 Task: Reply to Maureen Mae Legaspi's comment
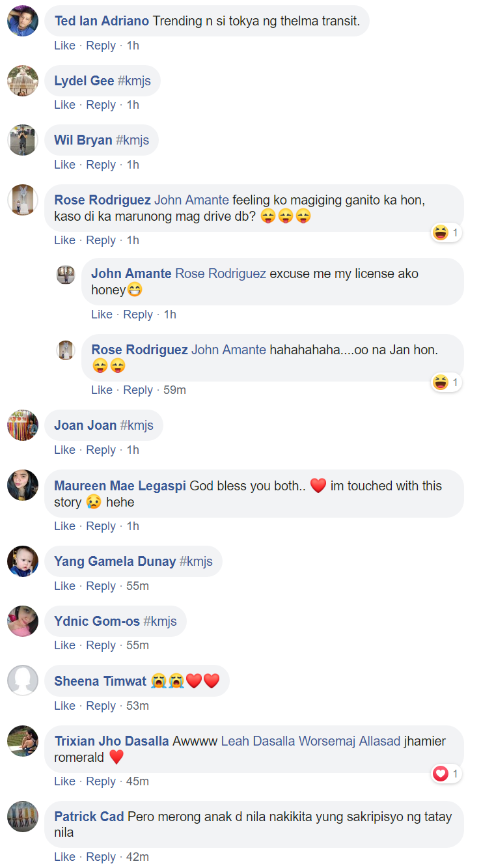(101, 526)
